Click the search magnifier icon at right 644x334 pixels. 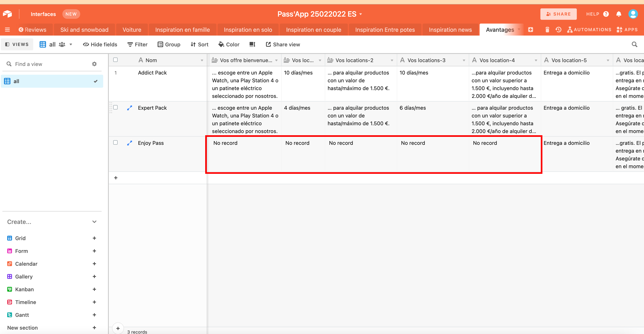pos(634,44)
